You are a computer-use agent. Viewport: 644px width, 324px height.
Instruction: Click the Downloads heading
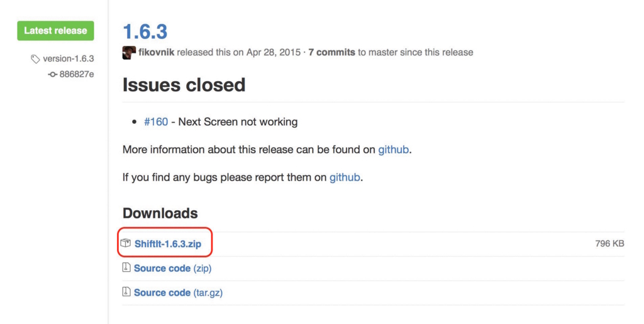pyautogui.click(x=160, y=213)
